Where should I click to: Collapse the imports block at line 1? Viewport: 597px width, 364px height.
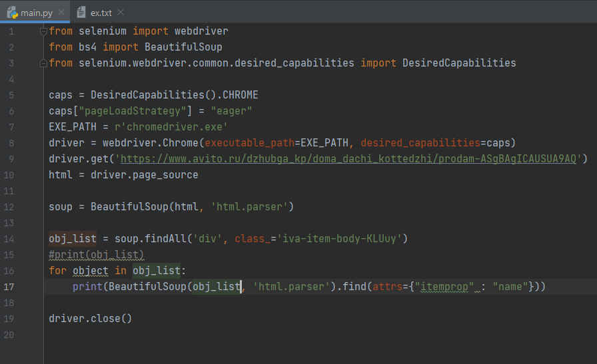pos(43,31)
